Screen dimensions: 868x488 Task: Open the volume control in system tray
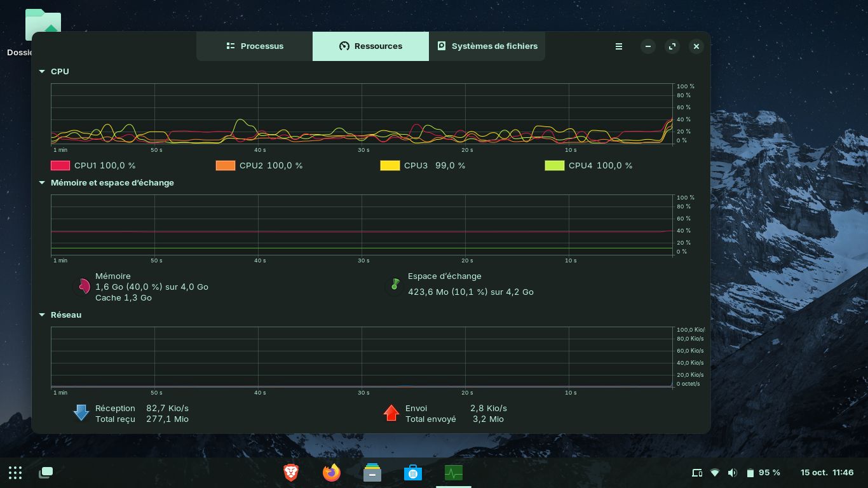733,473
